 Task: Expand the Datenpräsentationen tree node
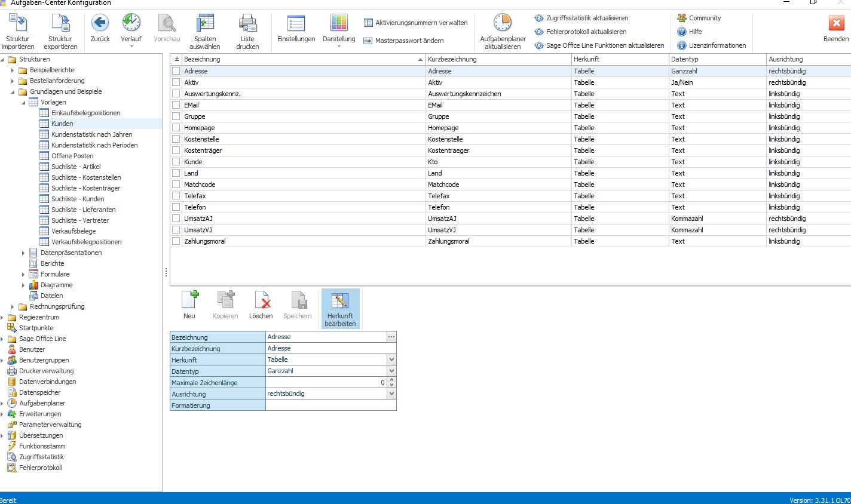pos(23,253)
